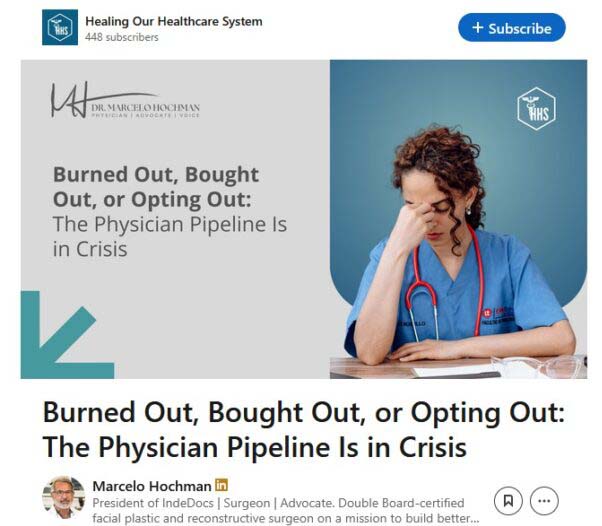Click the Marcelo Hochman author name

click(152, 486)
